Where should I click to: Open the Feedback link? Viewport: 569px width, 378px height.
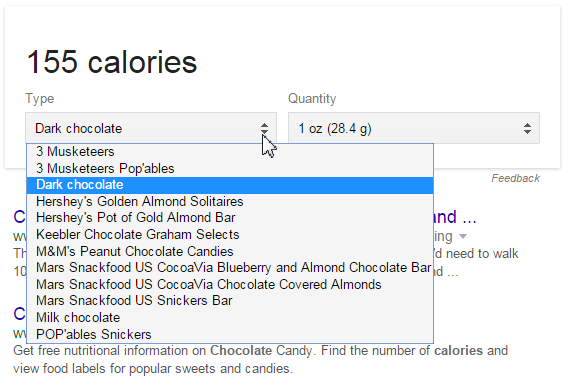coord(515,178)
